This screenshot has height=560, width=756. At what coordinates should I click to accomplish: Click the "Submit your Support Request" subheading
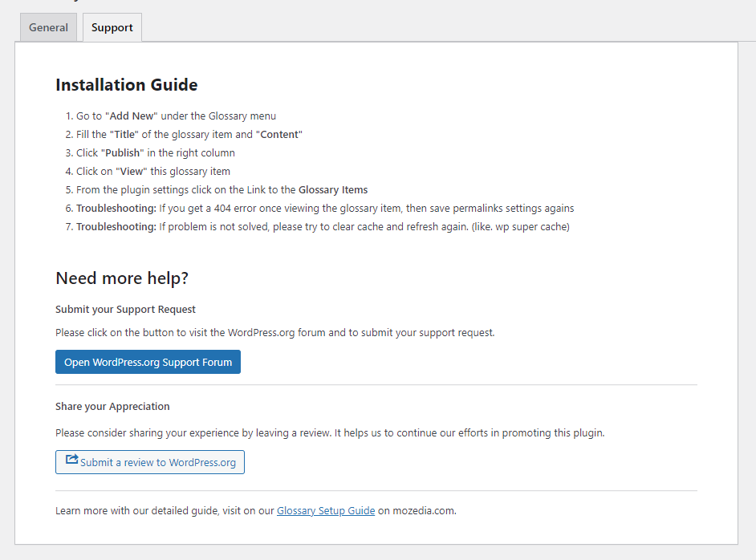[125, 309]
